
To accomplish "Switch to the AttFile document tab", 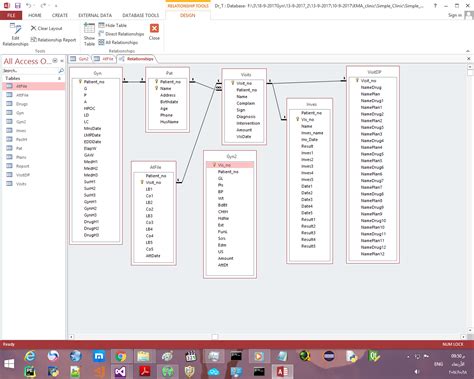I will [x=104, y=59].
